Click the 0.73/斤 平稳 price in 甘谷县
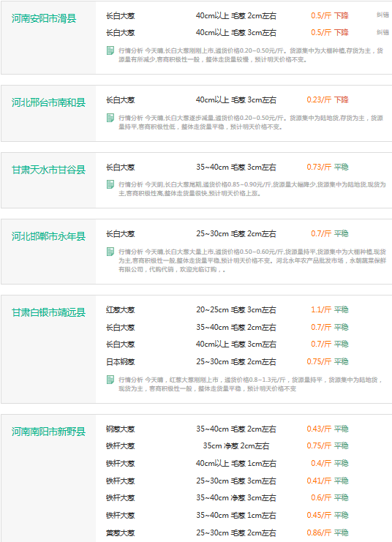392x542 pixels. (x=328, y=167)
